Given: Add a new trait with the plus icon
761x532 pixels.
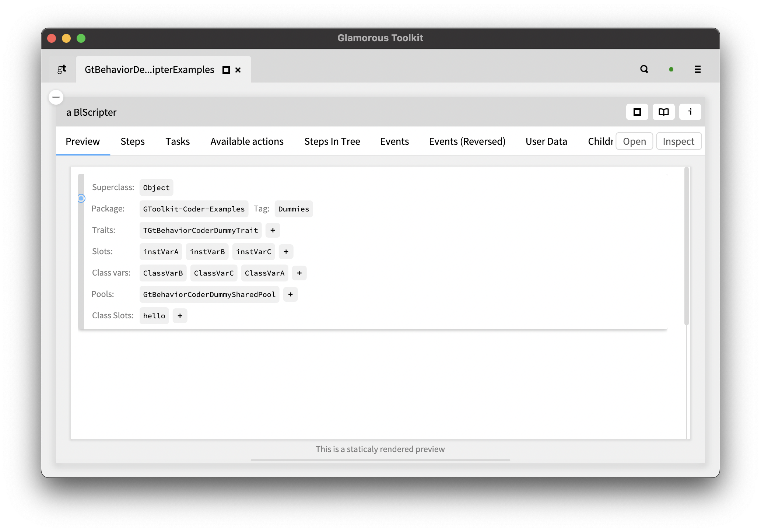Looking at the screenshot, I should pos(273,230).
